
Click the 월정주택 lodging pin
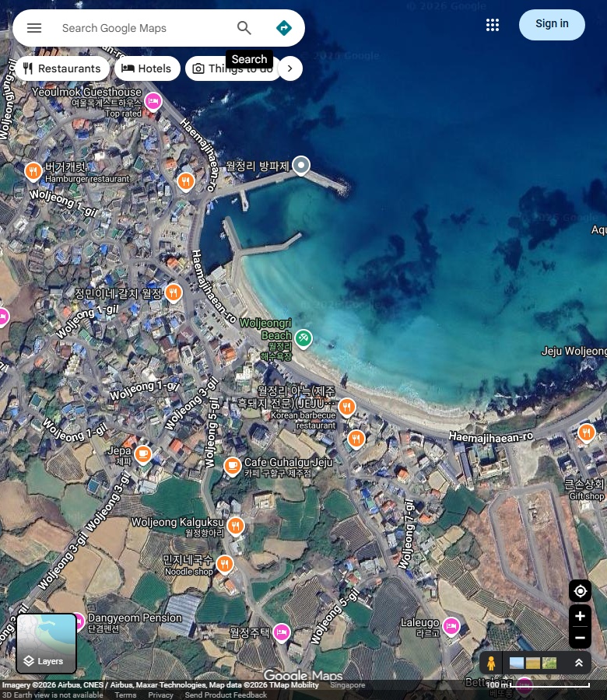(282, 632)
